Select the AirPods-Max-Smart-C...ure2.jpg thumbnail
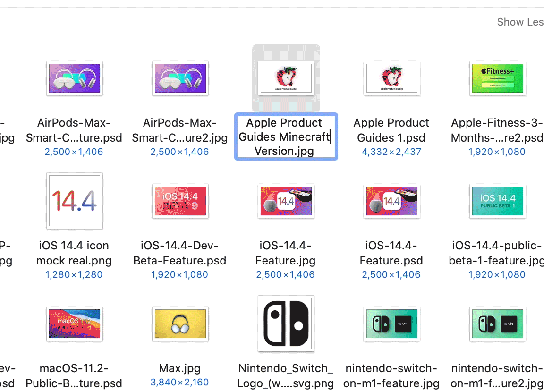This screenshot has width=544, height=392. 180,78
